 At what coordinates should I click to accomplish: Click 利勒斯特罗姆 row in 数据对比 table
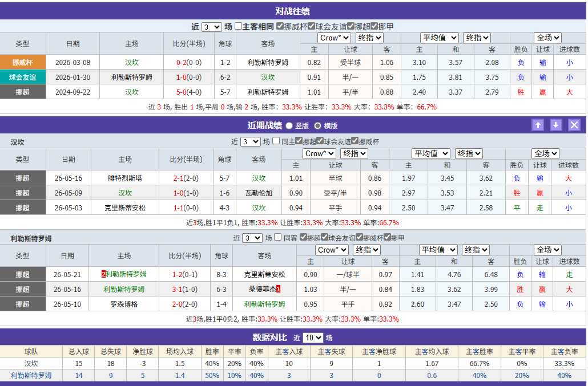pos(293,376)
